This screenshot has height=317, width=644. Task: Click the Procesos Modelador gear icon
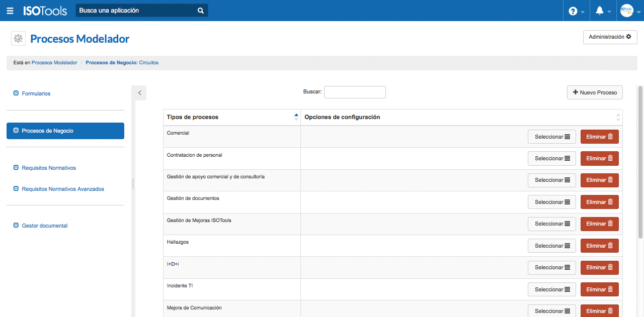click(18, 39)
